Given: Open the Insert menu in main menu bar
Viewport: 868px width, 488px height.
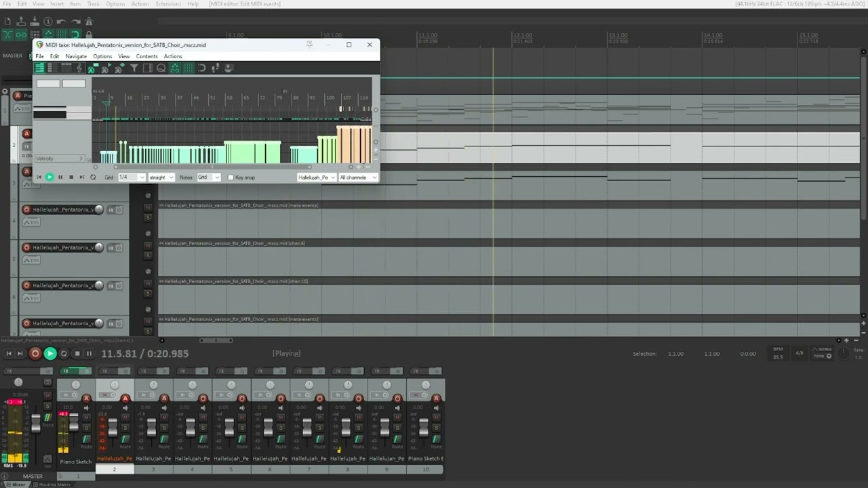Looking at the screenshot, I should click(57, 4).
